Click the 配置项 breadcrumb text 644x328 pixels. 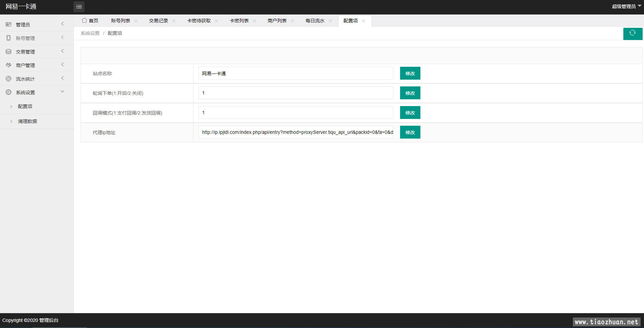point(115,33)
